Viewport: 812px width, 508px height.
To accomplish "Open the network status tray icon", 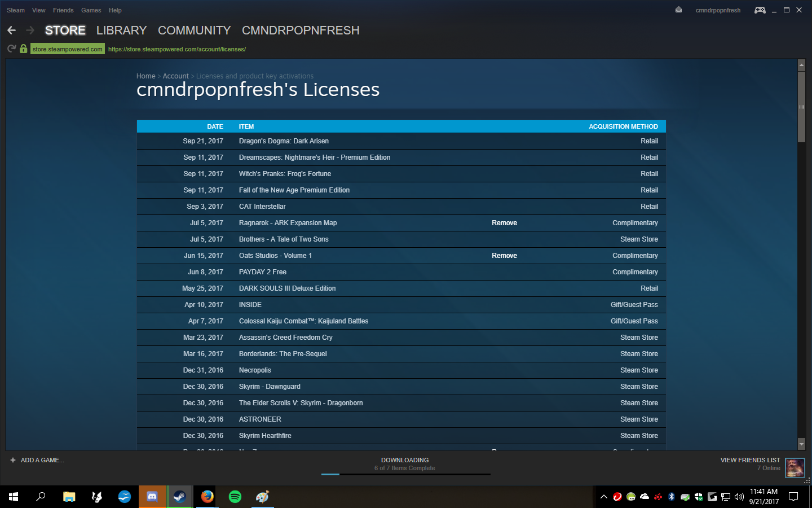I will pyautogui.click(x=726, y=497).
